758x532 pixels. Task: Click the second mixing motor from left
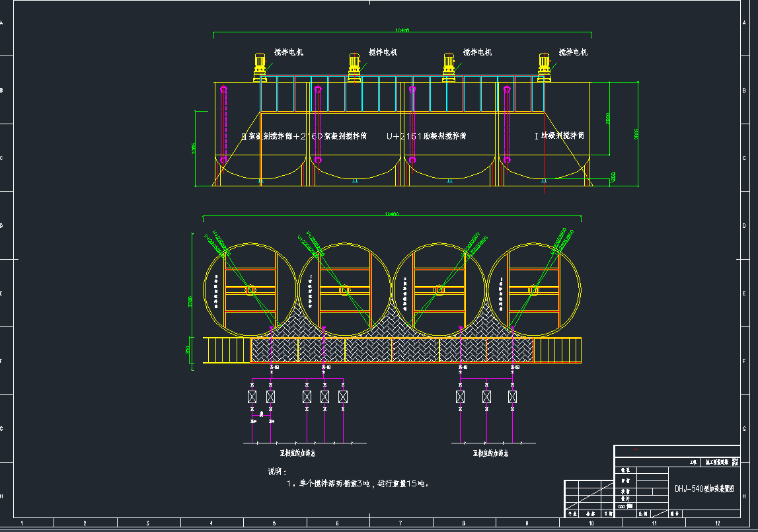pos(355,67)
